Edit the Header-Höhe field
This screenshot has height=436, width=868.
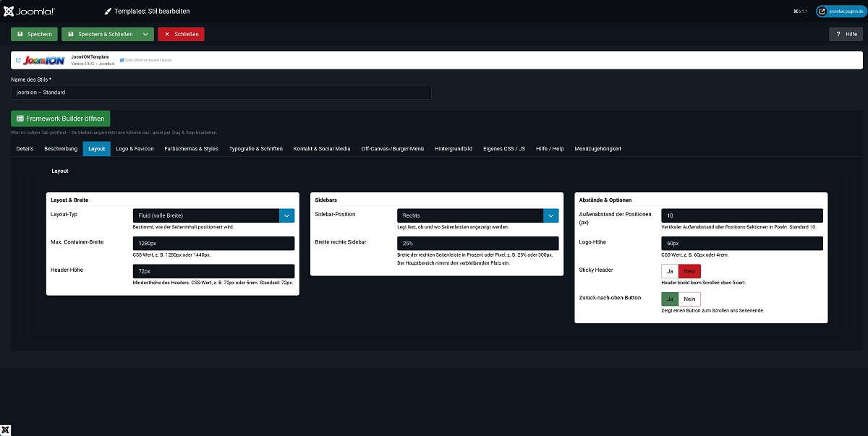click(x=214, y=271)
